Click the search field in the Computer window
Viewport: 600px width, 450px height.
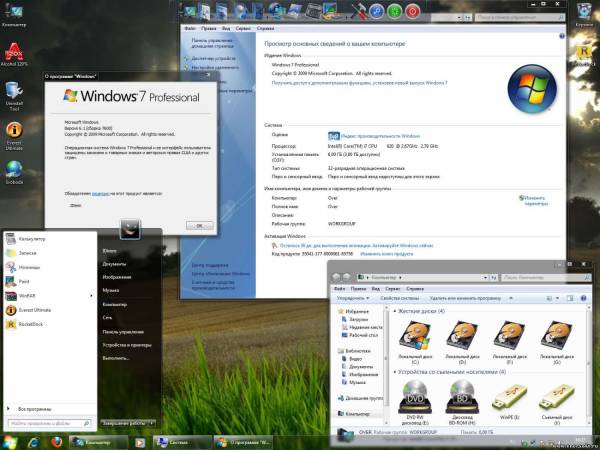pyautogui.click(x=546, y=277)
